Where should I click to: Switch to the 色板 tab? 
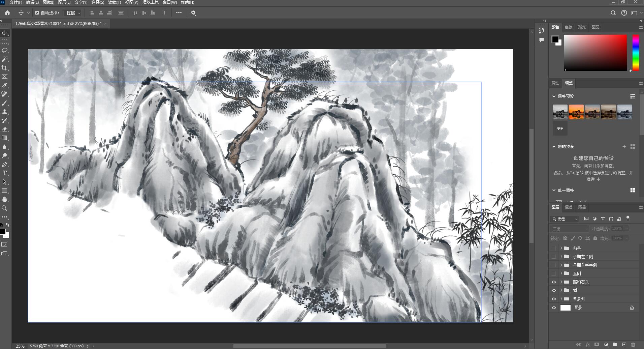click(x=569, y=27)
